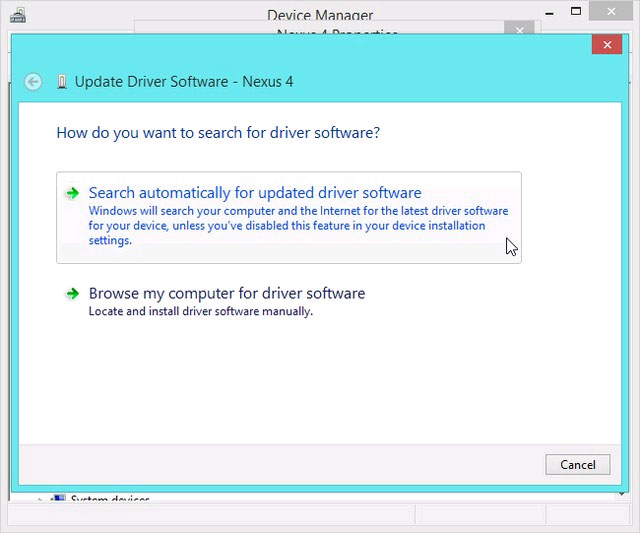Click the 'Update Driver Software - Nexus 4' title
Screen dimensions: 640x533
tap(184, 82)
